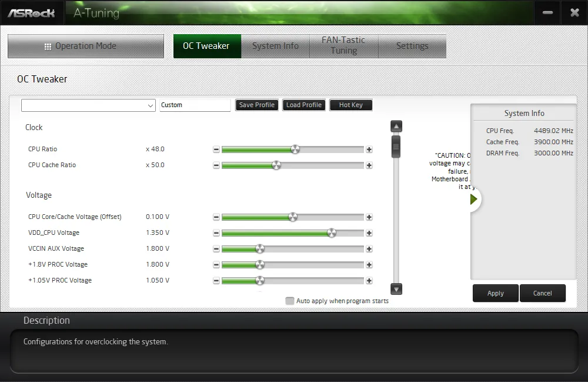Decrease CPU Cache Ratio with minus button

pyautogui.click(x=216, y=165)
